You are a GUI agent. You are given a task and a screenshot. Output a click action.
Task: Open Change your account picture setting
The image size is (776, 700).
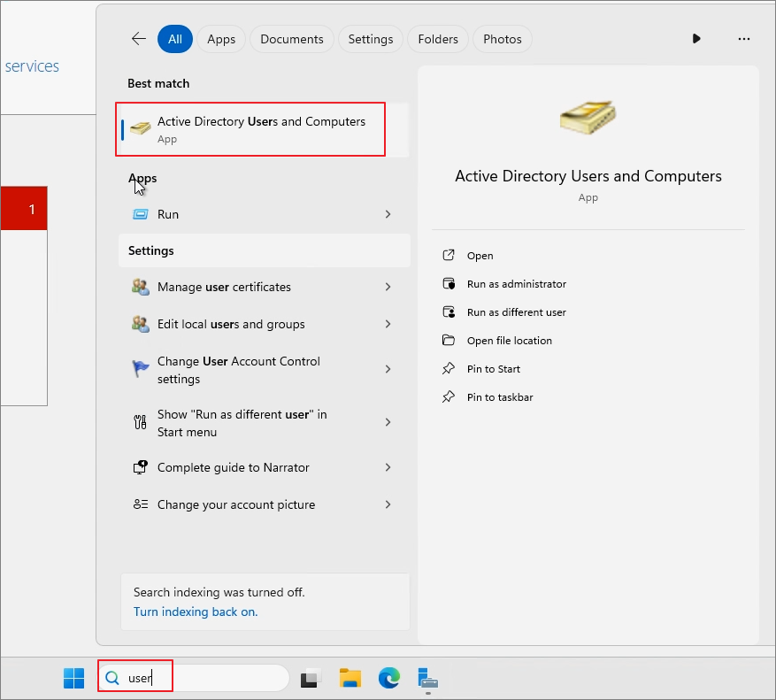(265, 505)
